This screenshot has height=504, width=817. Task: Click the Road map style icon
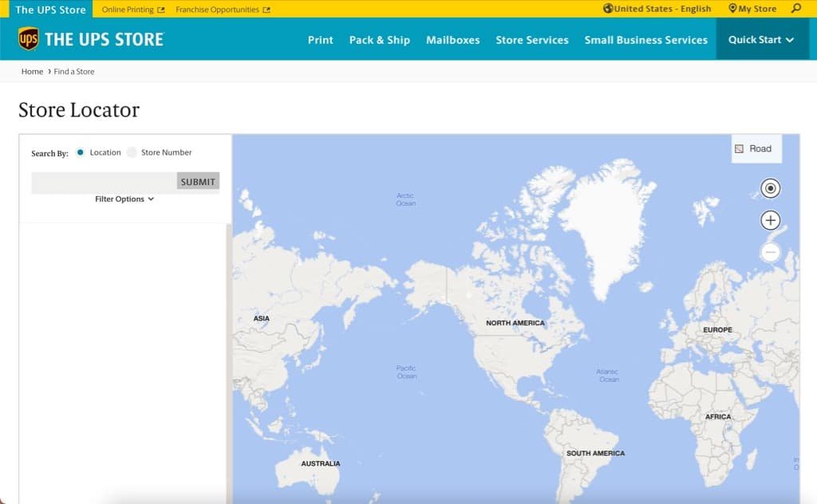point(739,149)
